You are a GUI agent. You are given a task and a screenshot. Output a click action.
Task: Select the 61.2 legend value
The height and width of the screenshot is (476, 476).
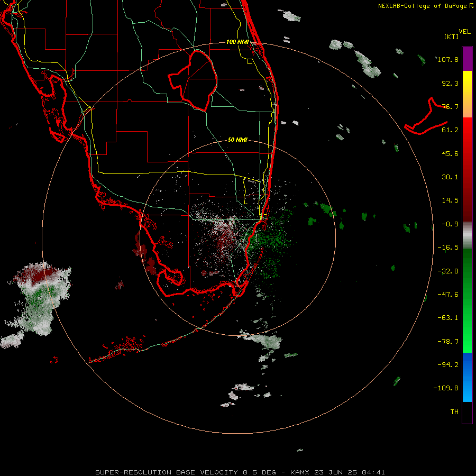pyautogui.click(x=450, y=130)
